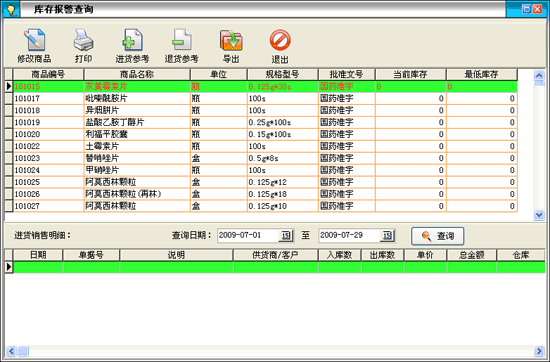Viewport: 550px width, 362px height.
Task: Click the 最低库存 column header
Action: coord(482,74)
